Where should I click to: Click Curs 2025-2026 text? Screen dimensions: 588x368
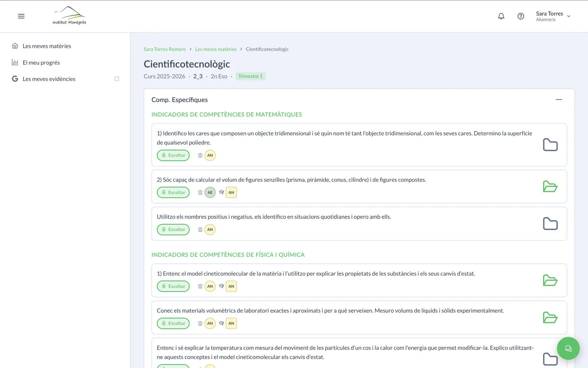pyautogui.click(x=164, y=76)
